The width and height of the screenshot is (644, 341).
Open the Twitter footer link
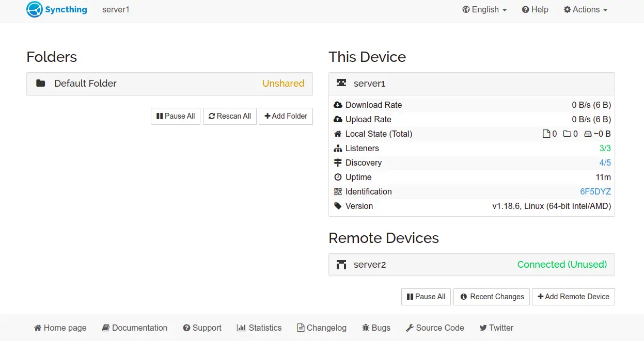(496, 328)
